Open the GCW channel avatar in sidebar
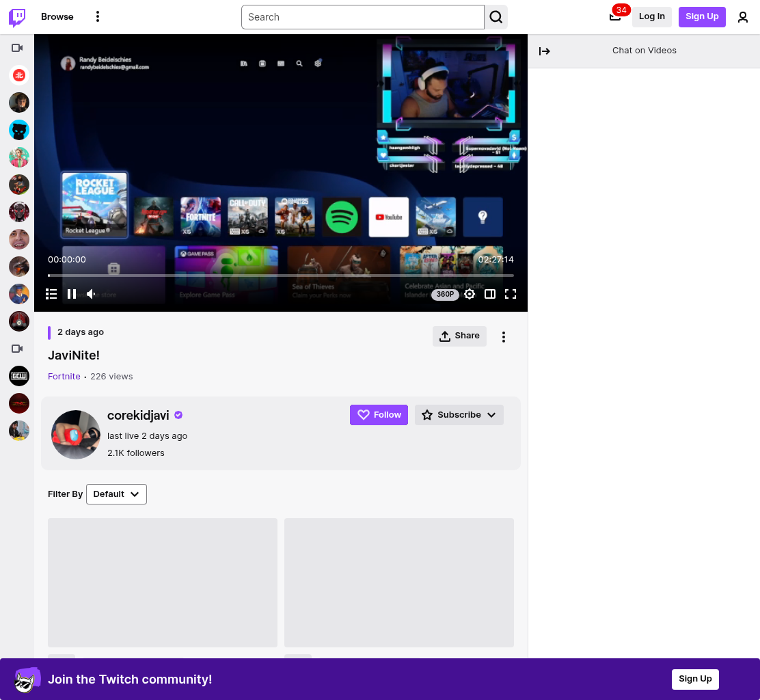The width and height of the screenshot is (760, 700). pyautogui.click(x=19, y=376)
